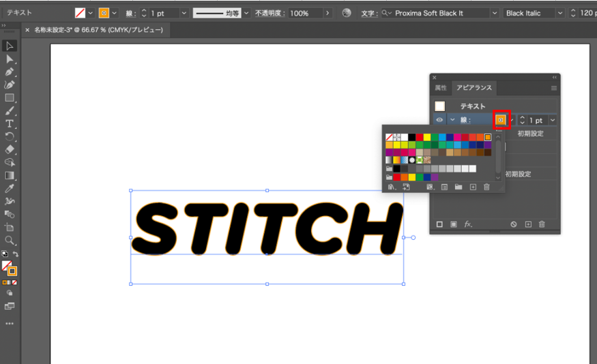Expand the 線 row disclosure chevron
The height and width of the screenshot is (364, 597).
click(452, 120)
